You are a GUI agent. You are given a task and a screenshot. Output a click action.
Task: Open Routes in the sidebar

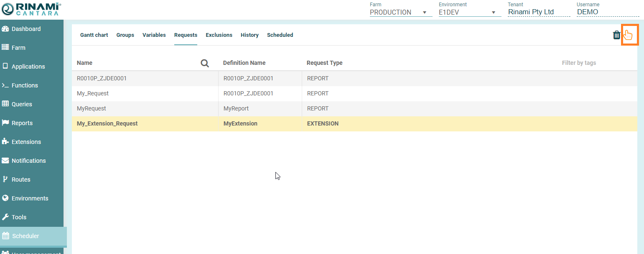[21, 180]
